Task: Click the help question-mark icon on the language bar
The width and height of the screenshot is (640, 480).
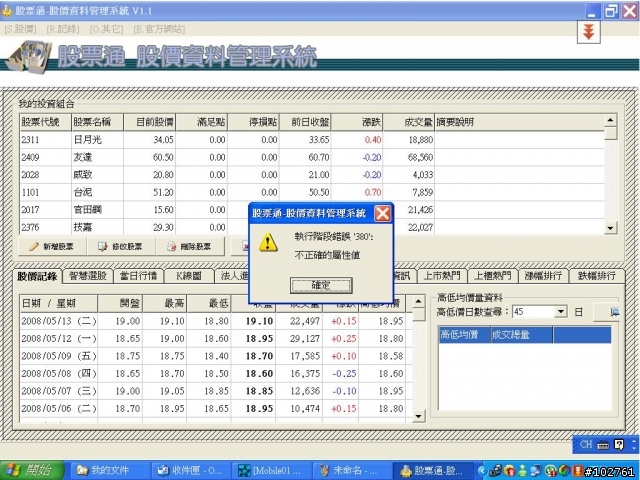Action: click(x=619, y=444)
